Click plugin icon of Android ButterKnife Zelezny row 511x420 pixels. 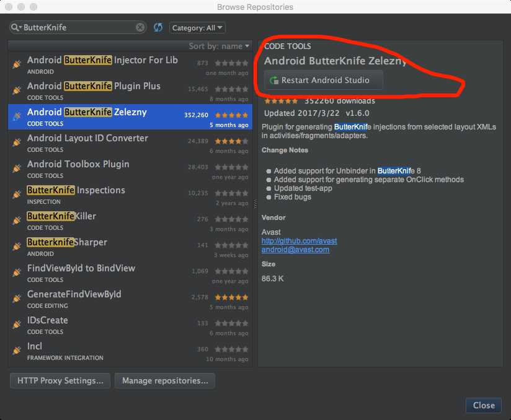tap(17, 116)
